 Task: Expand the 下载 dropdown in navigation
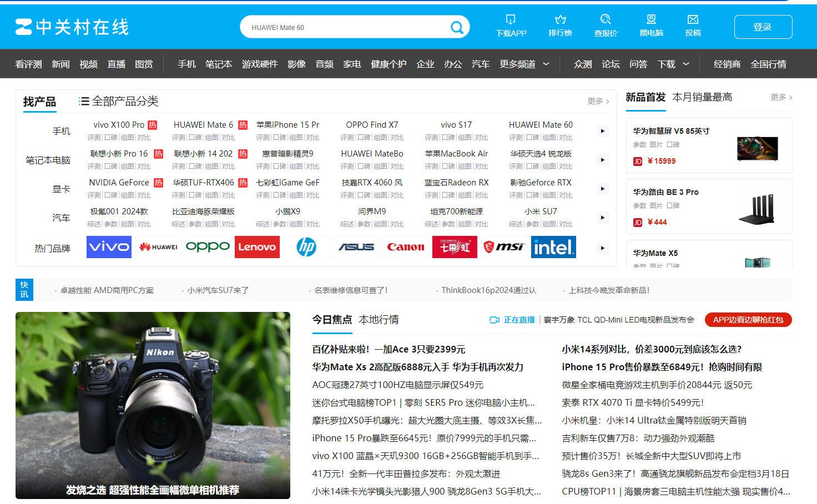[673, 64]
